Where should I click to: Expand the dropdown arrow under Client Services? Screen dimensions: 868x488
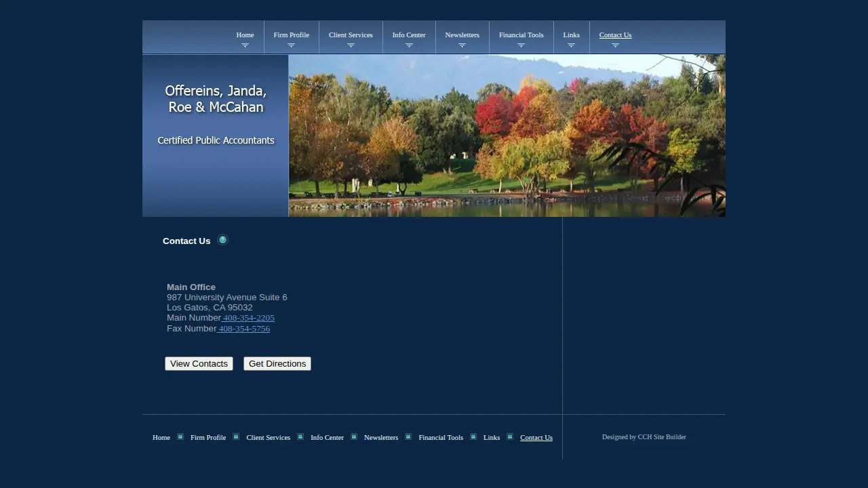(351, 45)
